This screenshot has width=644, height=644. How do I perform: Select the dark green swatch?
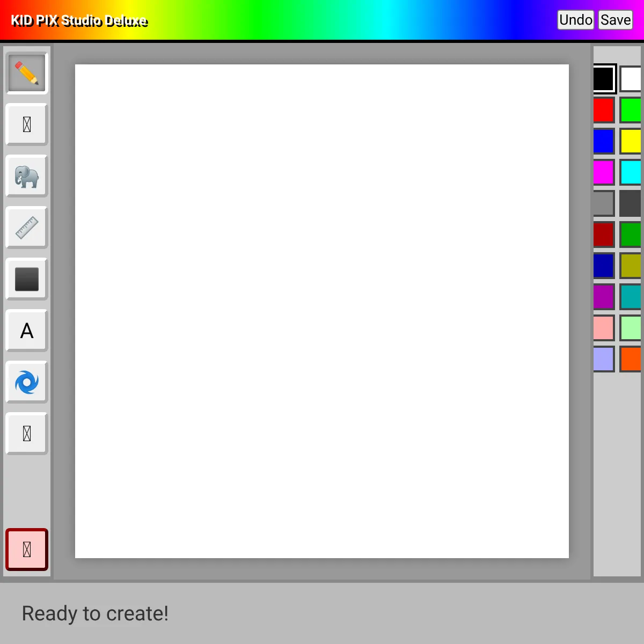tap(631, 235)
